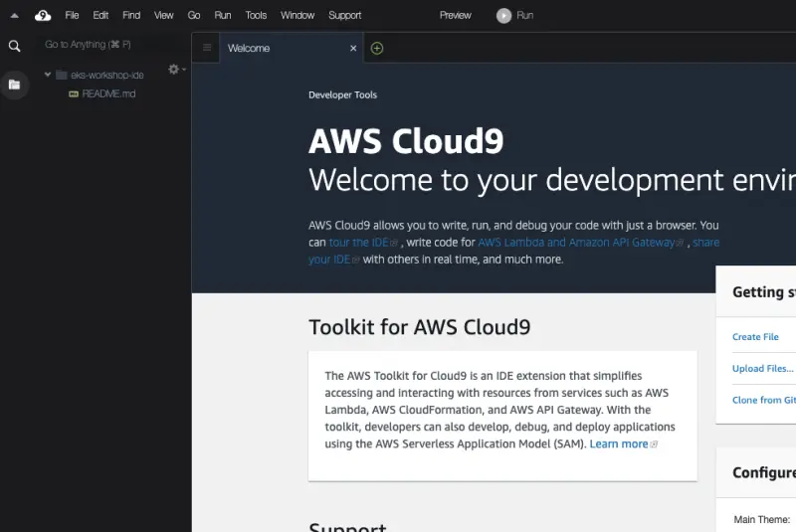Toggle the Environment folder panel icon
Viewport: 796px width, 532px height.
(x=14, y=85)
